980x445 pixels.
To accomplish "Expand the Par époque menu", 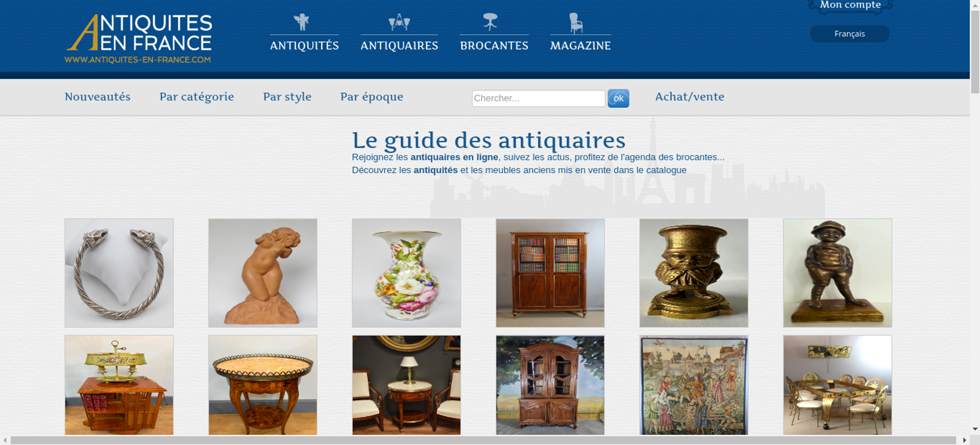I will 372,97.
